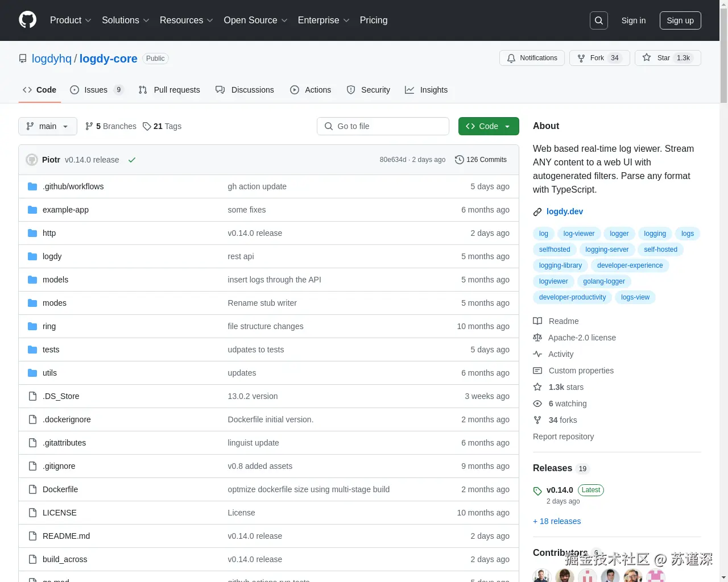View the 21 Tags link

(162, 126)
